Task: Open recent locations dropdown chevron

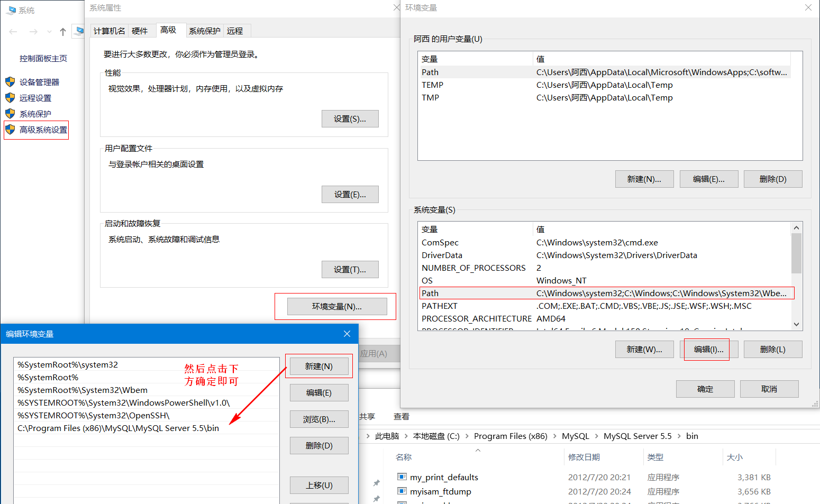Action: tap(49, 32)
